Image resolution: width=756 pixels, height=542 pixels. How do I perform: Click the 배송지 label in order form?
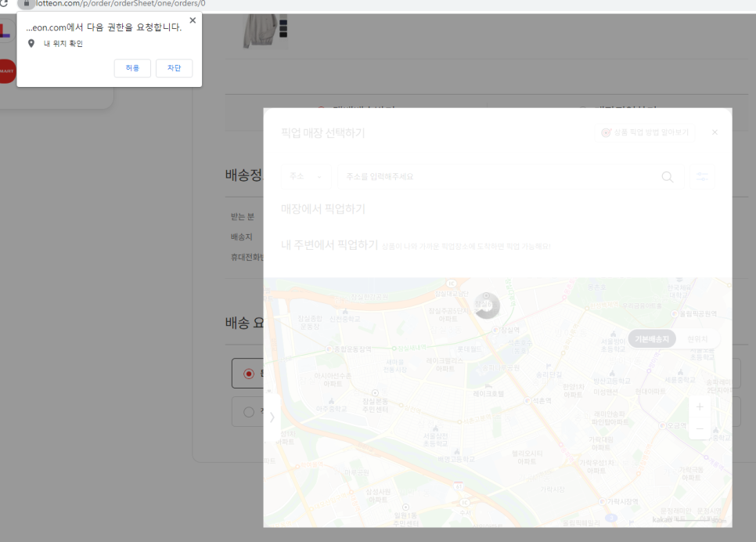[242, 237]
